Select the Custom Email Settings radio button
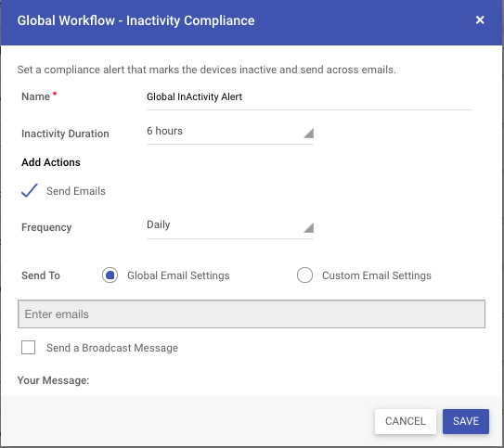The height and width of the screenshot is (448, 504). pyautogui.click(x=304, y=275)
